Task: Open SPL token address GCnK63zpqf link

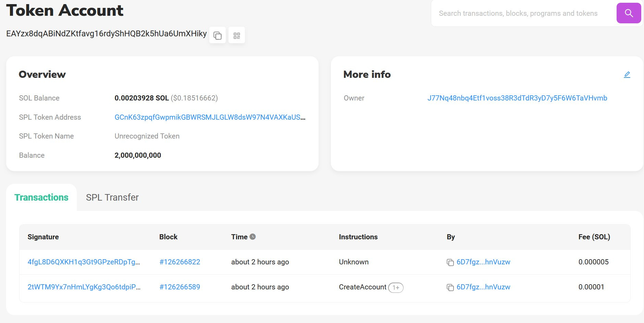Action: pos(210,117)
